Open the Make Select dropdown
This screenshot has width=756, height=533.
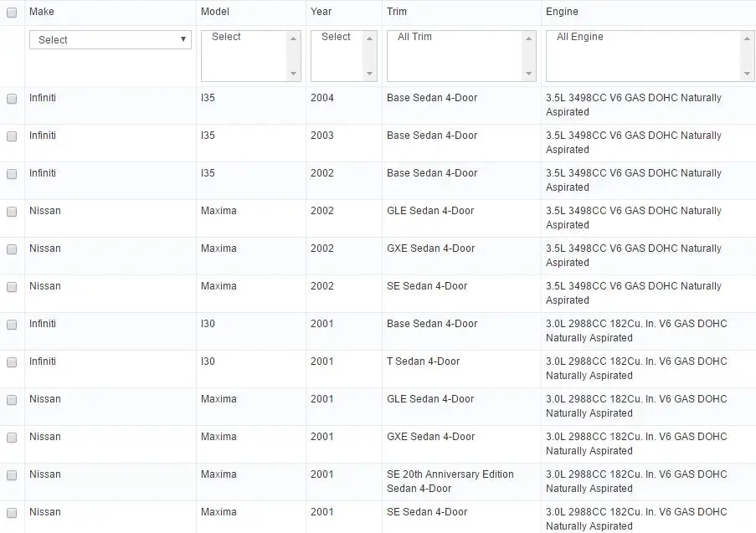111,39
